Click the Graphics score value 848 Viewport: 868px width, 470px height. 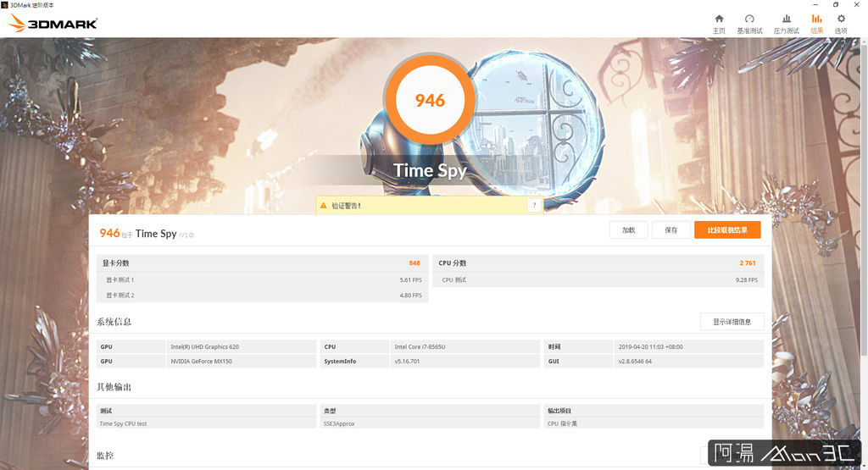[415, 263]
